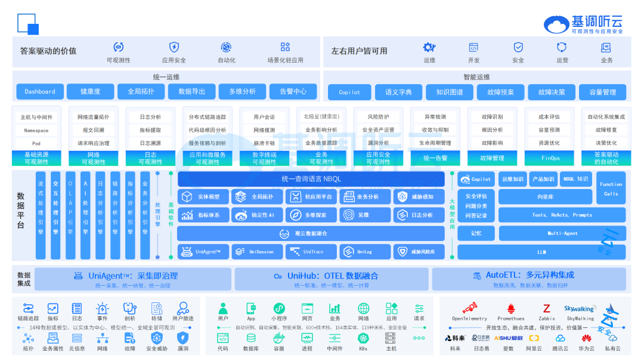Click the K8s icon
This screenshot has width=644, height=362.
tap(363, 338)
